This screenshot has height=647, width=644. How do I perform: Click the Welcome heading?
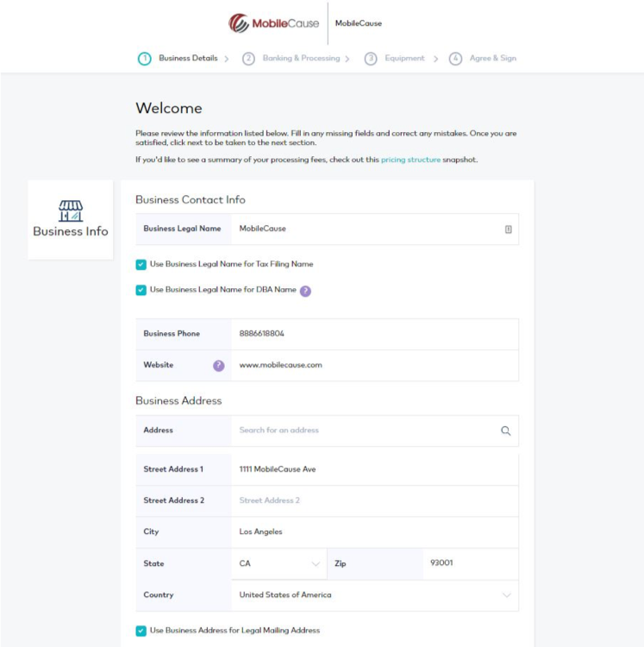tap(169, 108)
